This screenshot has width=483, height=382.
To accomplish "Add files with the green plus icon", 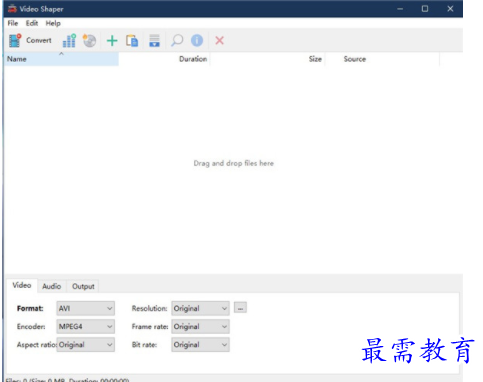I will click(x=112, y=41).
